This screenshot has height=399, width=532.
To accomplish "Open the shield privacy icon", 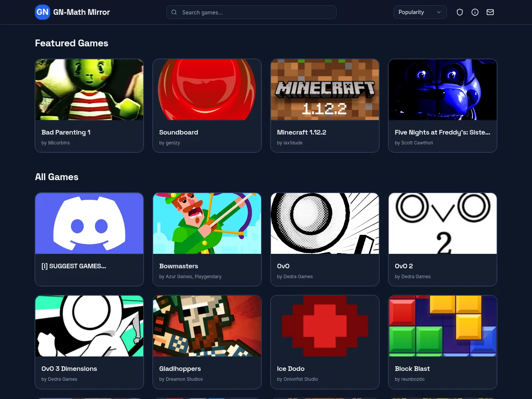I will [460, 12].
